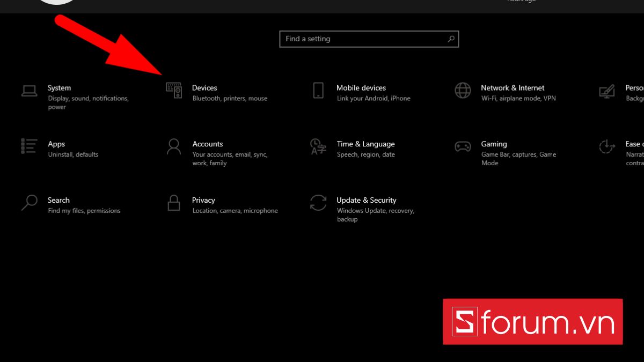Click the Mobile devices phone icon

(318, 90)
